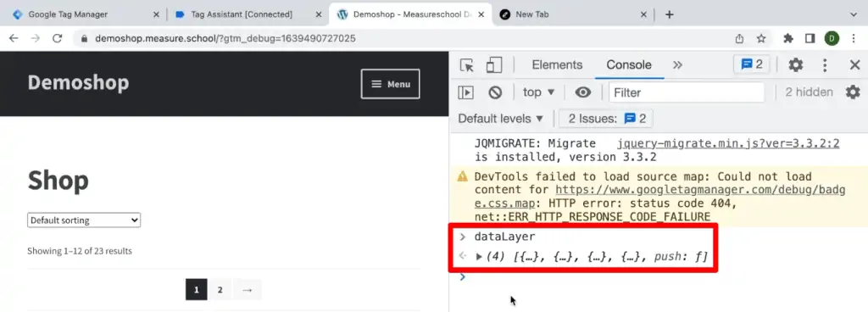Screen dimensions: 868x312
Task: Open DevTools settings gear
Action: pos(795,64)
